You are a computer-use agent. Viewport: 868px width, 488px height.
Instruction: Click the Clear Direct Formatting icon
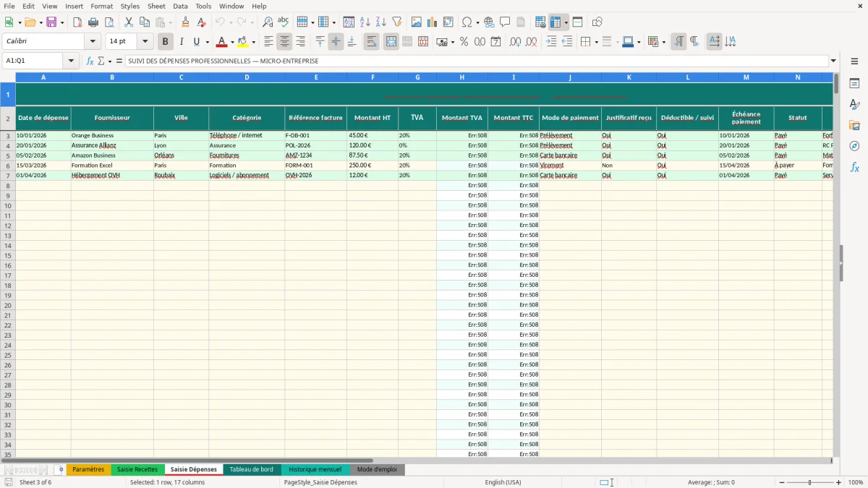[x=201, y=22]
